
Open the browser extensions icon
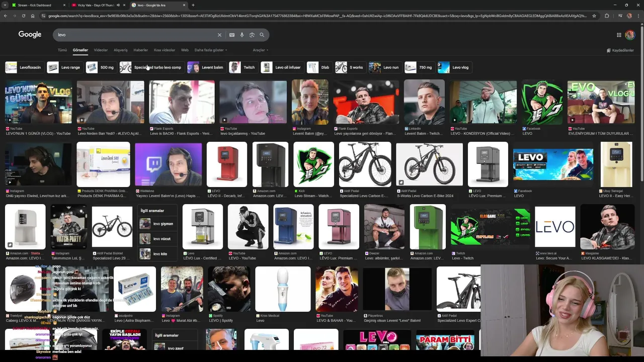tap(607, 16)
